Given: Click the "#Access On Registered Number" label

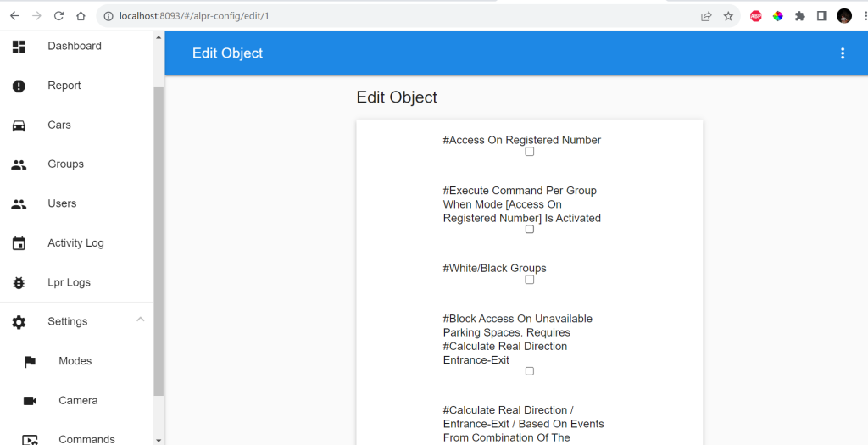Looking at the screenshot, I should coord(521,141).
